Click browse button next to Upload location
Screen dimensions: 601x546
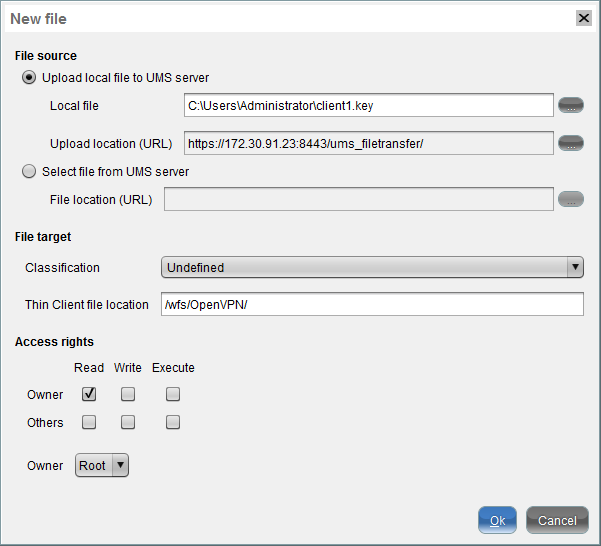[570, 143]
